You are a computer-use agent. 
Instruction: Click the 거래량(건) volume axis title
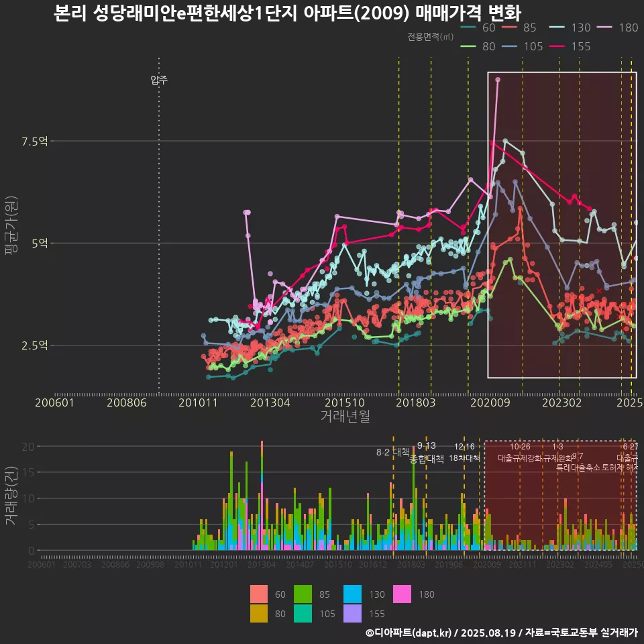click(11, 495)
